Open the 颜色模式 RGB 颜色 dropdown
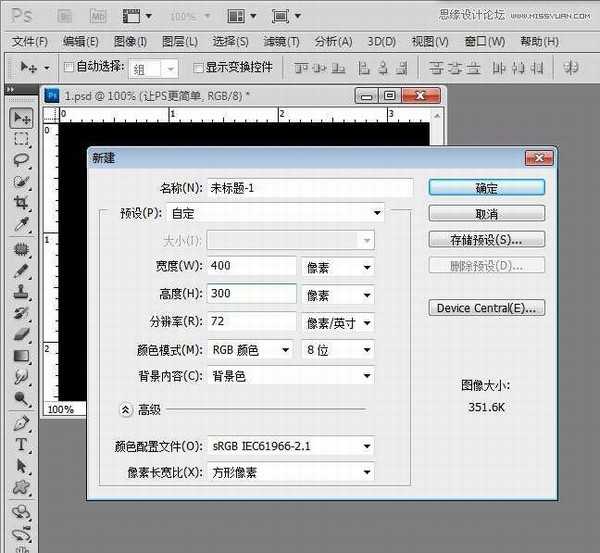 tap(251, 350)
